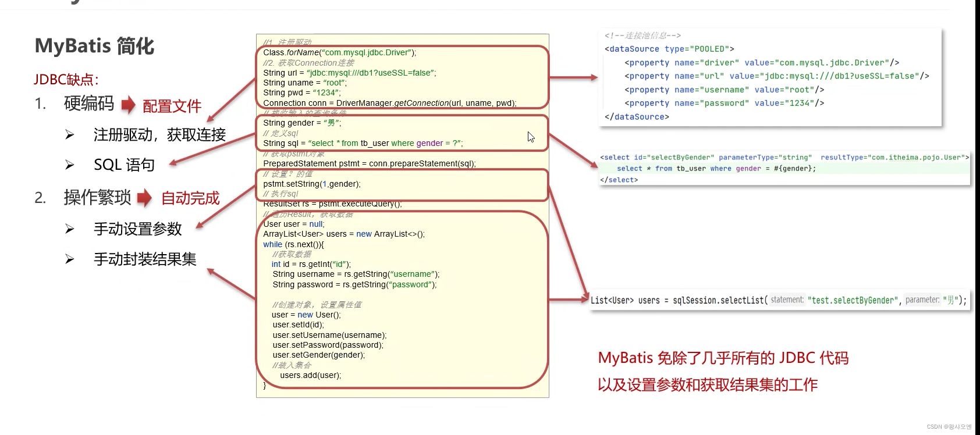Select the 'ArrayList<User> users = new ArrayList<>()' line
Screen dimensions: 980x435
pos(344,234)
